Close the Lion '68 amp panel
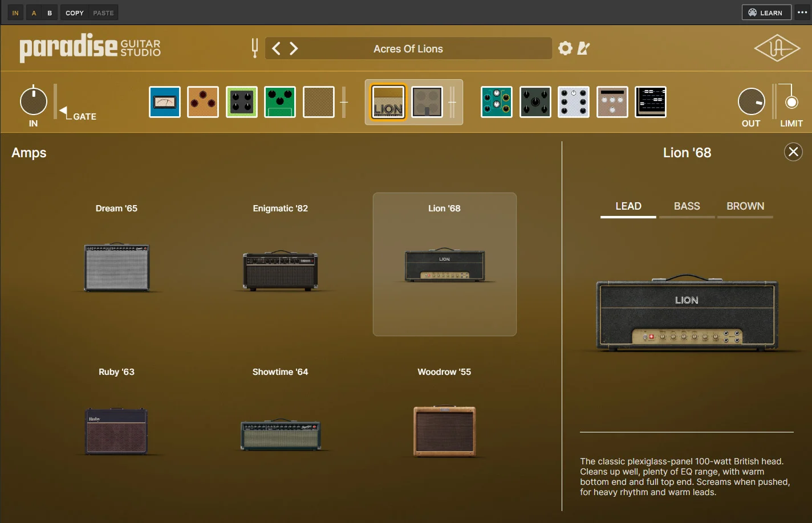Viewport: 812px width, 523px height. (x=793, y=152)
